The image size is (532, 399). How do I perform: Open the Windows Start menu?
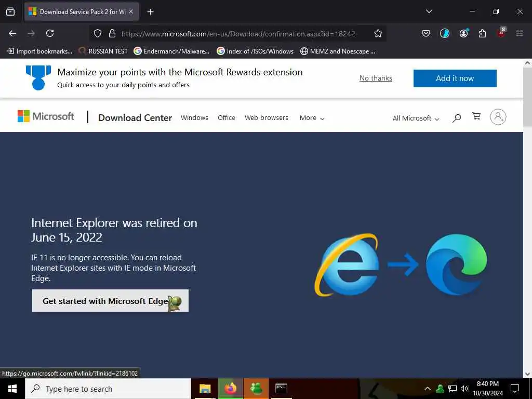(x=12, y=389)
